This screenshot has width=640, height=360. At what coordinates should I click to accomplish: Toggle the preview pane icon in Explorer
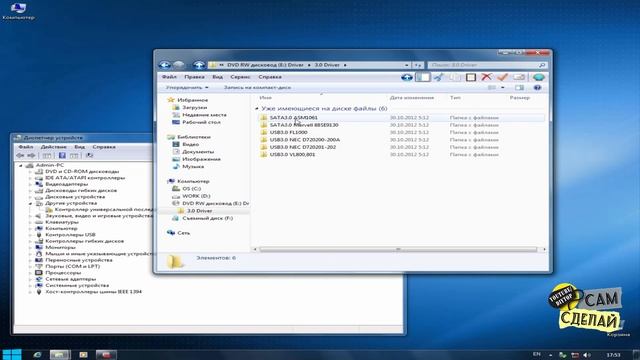pos(519,87)
